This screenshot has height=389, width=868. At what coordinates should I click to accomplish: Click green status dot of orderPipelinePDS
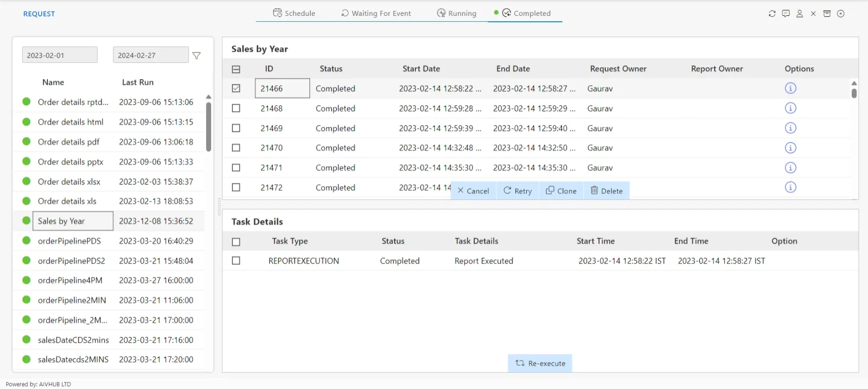pyautogui.click(x=27, y=241)
